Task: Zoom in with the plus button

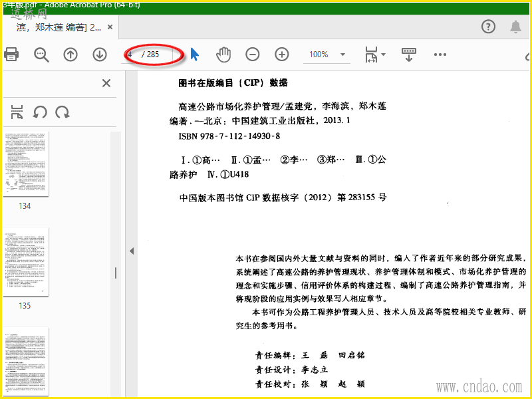Action: [281, 55]
